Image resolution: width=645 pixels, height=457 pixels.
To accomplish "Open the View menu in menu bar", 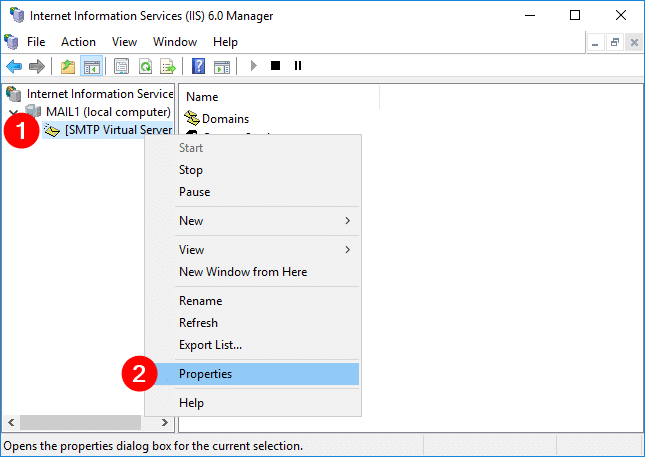I will (124, 42).
